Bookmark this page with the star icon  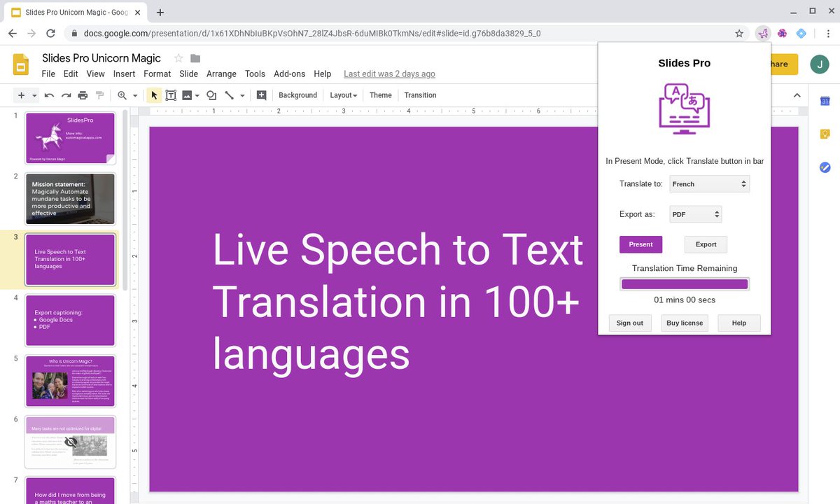[x=739, y=33]
